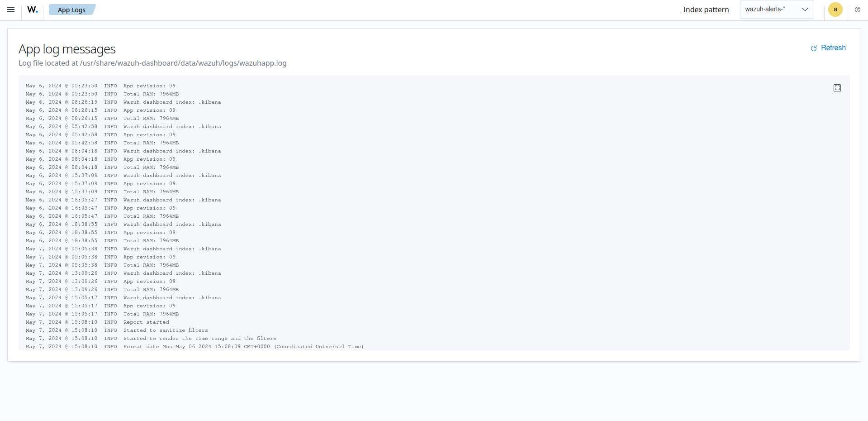This screenshot has width=868, height=421.
Task: Click the Index pattern label
Action: point(706,10)
